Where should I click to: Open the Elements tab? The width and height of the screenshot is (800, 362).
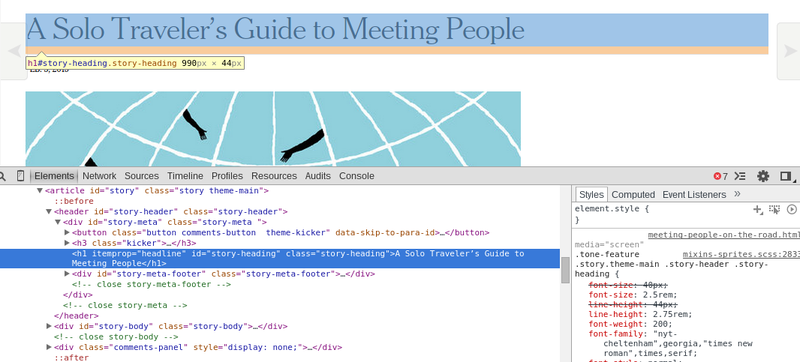[x=54, y=176]
